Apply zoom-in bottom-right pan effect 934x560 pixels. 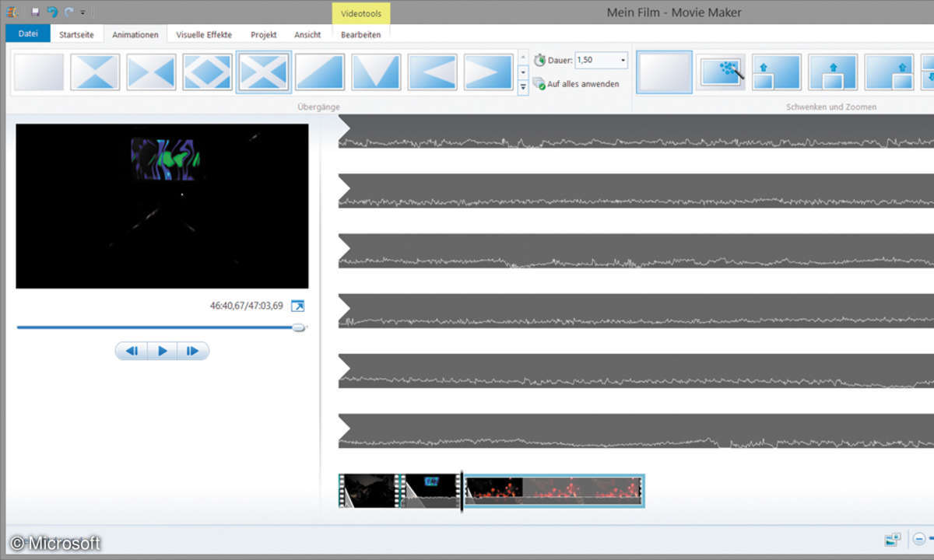click(889, 72)
